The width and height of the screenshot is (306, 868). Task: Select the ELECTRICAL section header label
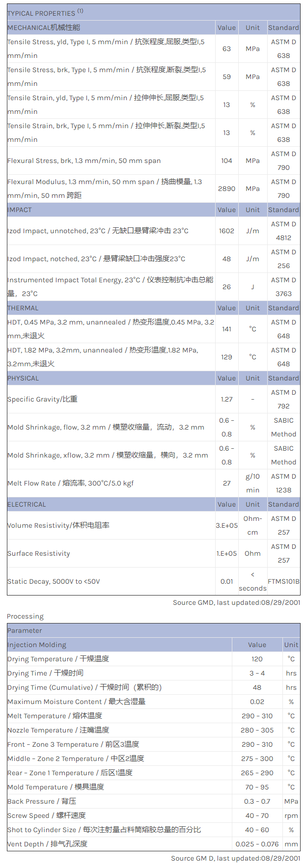(27, 504)
